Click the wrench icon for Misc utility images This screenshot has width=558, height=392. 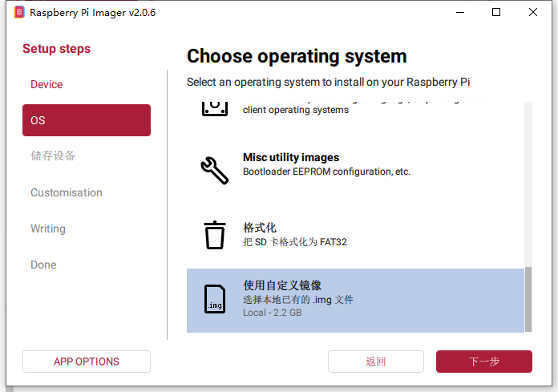214,169
